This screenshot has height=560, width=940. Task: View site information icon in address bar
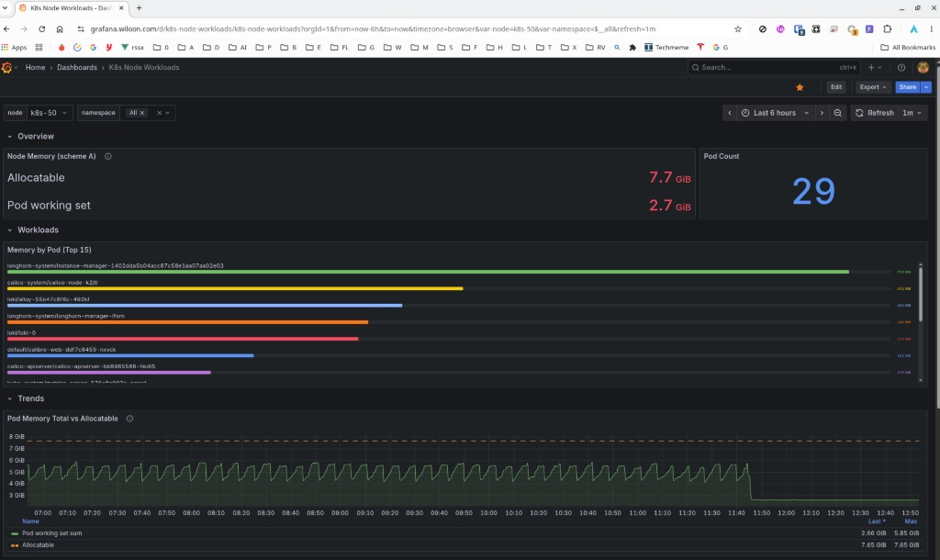pyautogui.click(x=81, y=28)
